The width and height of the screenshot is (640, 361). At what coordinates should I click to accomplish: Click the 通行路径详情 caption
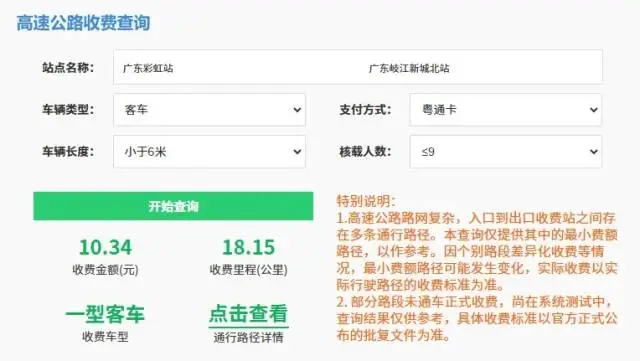pos(249,337)
